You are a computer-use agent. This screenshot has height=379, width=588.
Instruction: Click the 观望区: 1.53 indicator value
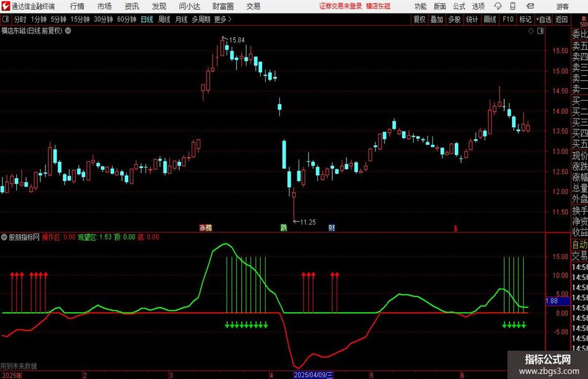(x=95, y=237)
